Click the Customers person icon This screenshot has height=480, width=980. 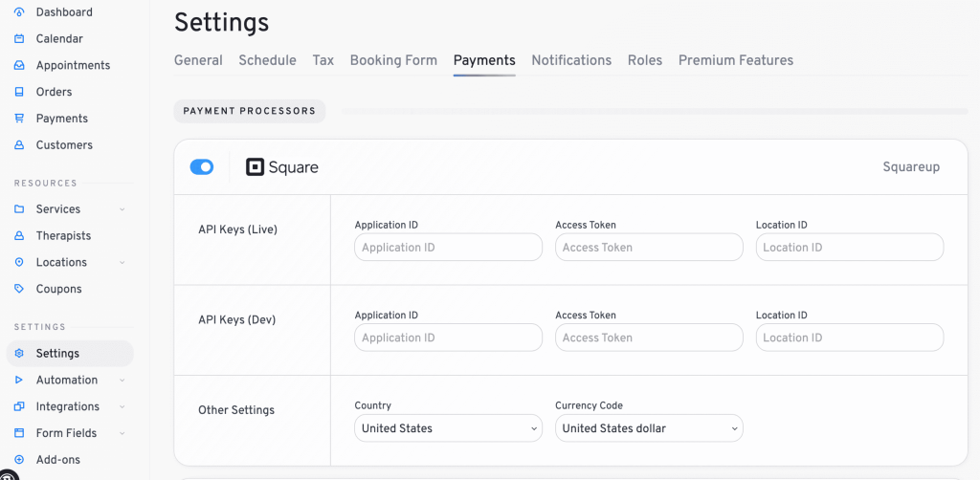click(19, 145)
